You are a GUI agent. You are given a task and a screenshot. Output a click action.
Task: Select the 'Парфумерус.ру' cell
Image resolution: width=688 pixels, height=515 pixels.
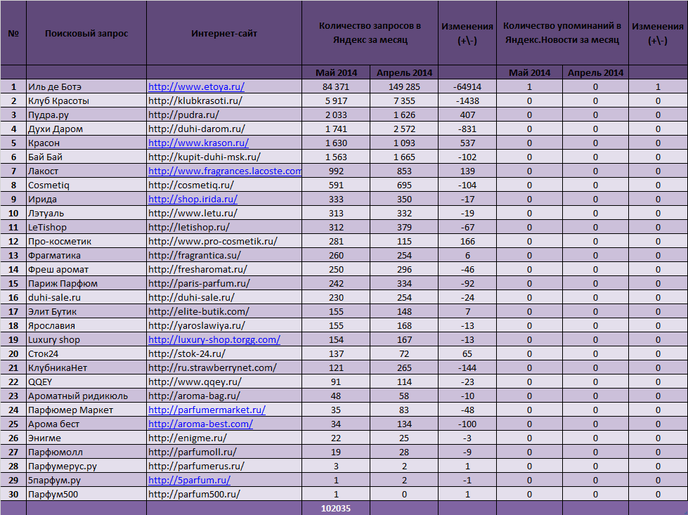86,466
